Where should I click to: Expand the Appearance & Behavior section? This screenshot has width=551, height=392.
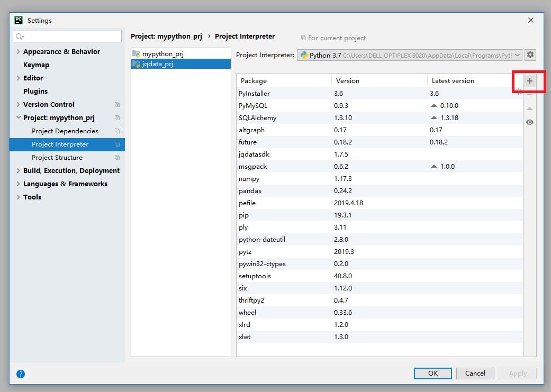[x=19, y=52]
